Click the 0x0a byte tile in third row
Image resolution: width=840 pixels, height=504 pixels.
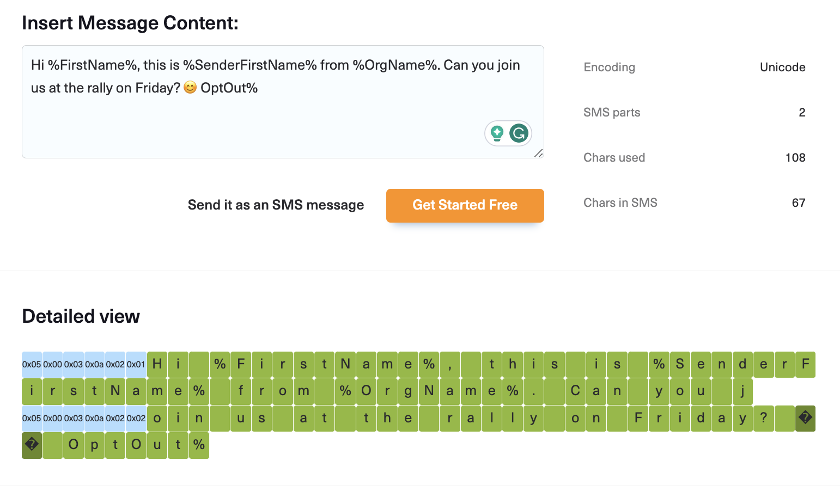coord(94,418)
